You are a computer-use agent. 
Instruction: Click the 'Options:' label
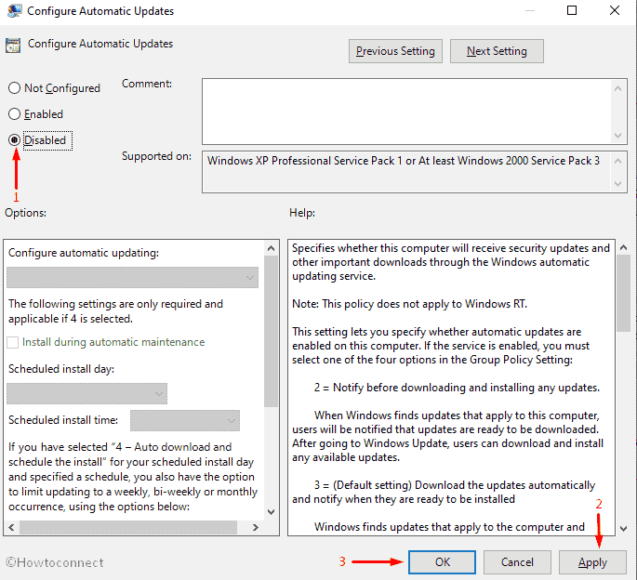(26, 213)
